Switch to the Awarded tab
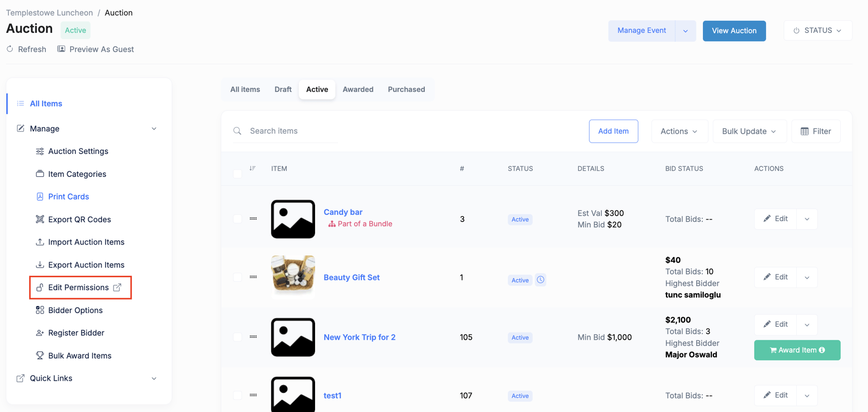Image resolution: width=868 pixels, height=412 pixels. [358, 89]
